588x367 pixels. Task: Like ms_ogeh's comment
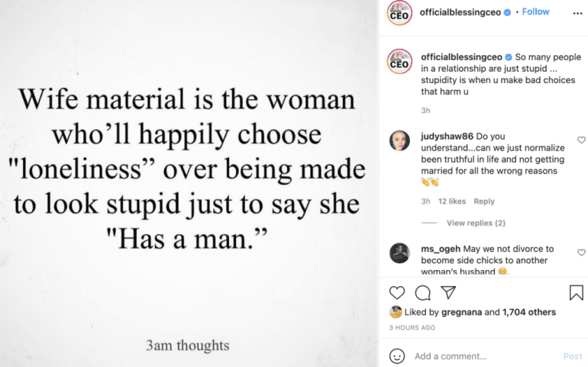click(581, 253)
